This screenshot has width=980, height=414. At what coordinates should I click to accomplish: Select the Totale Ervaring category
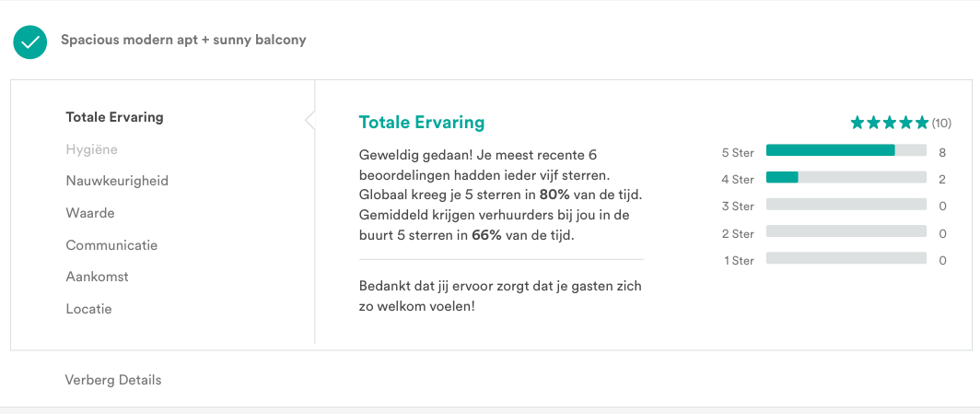tap(114, 117)
